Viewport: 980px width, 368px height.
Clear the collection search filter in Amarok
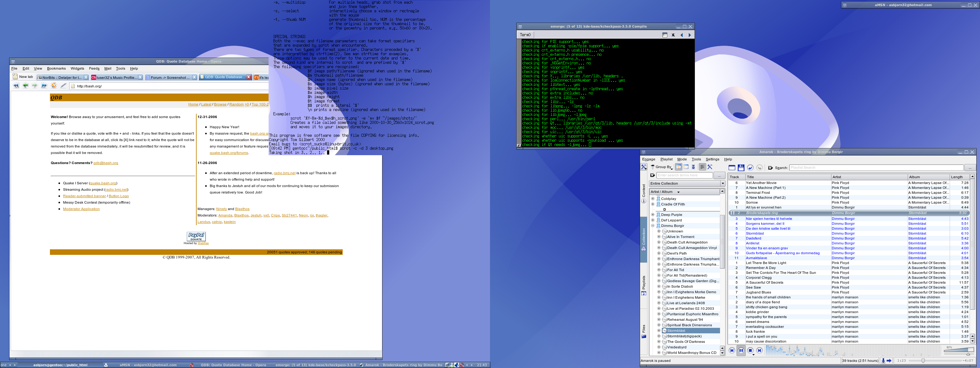(x=652, y=175)
